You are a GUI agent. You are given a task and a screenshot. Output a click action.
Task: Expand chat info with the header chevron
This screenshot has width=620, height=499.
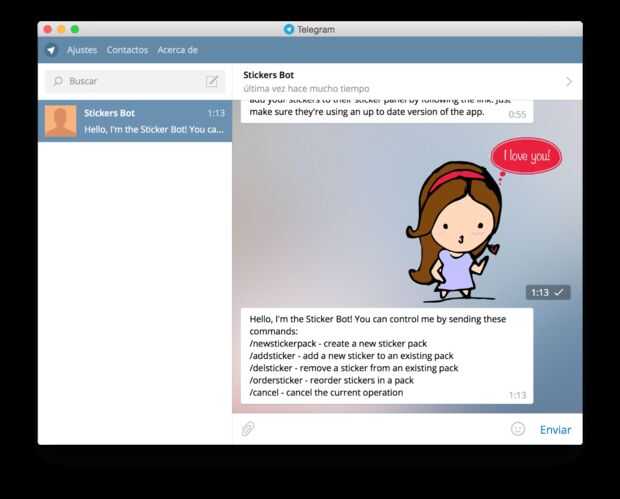point(569,81)
